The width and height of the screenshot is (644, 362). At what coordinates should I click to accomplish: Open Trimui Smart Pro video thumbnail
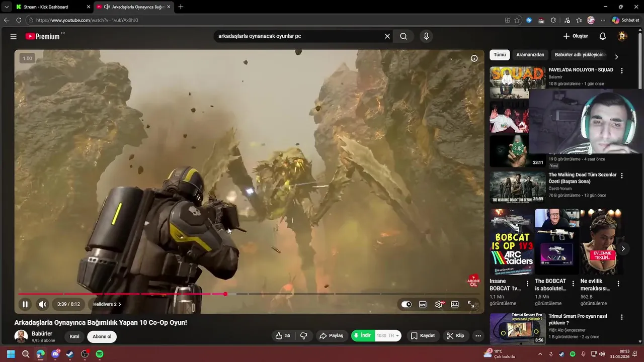[518, 329]
